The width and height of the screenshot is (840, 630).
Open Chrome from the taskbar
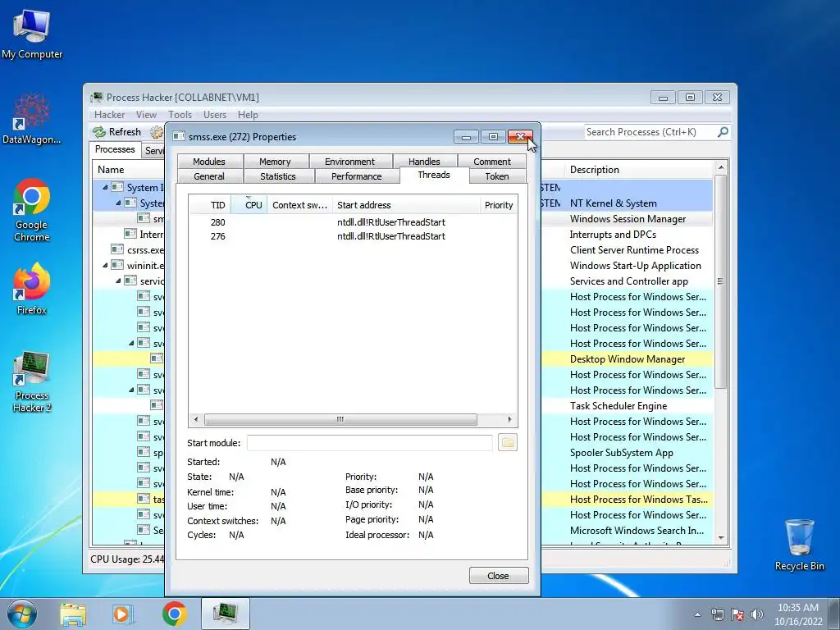coord(174,614)
